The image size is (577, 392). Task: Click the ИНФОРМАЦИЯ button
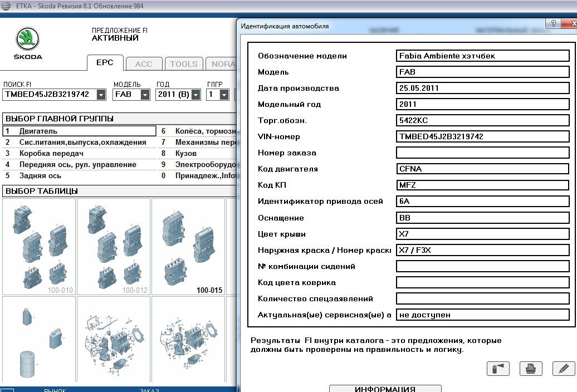(385, 389)
